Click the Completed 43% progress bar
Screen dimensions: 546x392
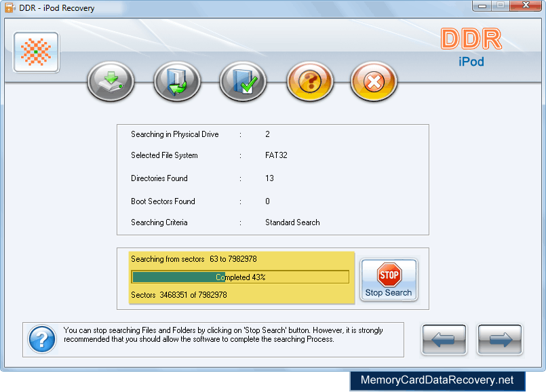(240, 277)
